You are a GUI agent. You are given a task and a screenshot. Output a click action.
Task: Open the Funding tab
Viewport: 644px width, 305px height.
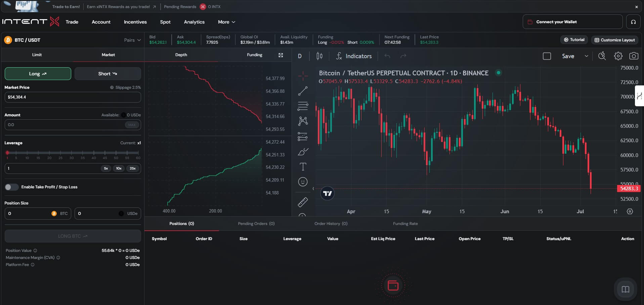tap(255, 55)
